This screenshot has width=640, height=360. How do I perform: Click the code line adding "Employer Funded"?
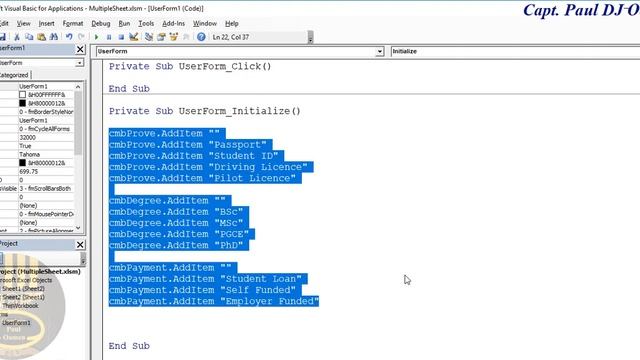click(214, 301)
